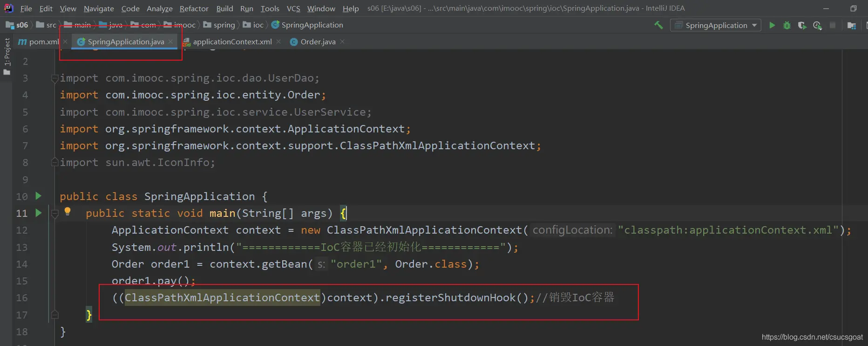Screen dimensions: 868x346
Task: Click the java breadcrumb folder
Action: pyautogui.click(x=111, y=25)
